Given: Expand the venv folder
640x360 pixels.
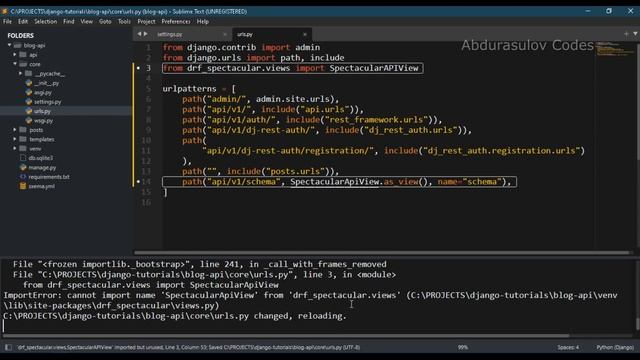Looking at the screenshot, I should 15,149.
